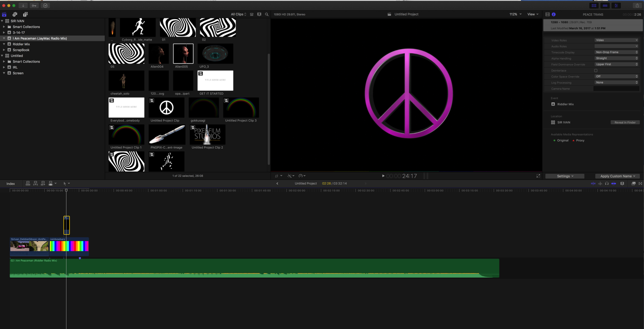Show the Video inspector filmstrip icon
644x329 pixels.
(547, 14)
